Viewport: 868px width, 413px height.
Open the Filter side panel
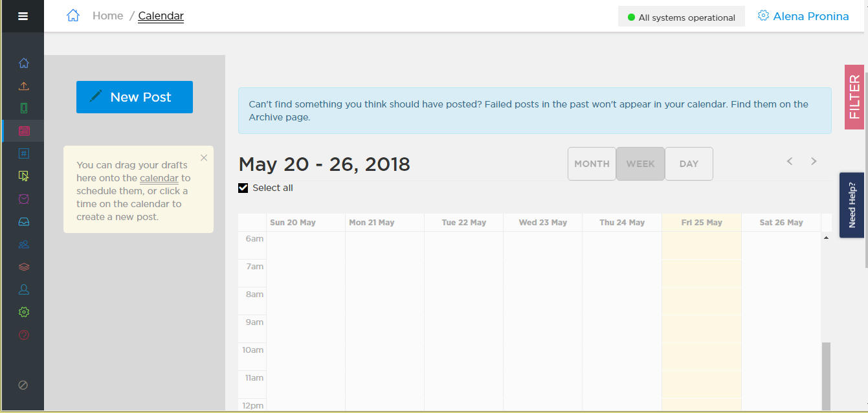point(854,97)
